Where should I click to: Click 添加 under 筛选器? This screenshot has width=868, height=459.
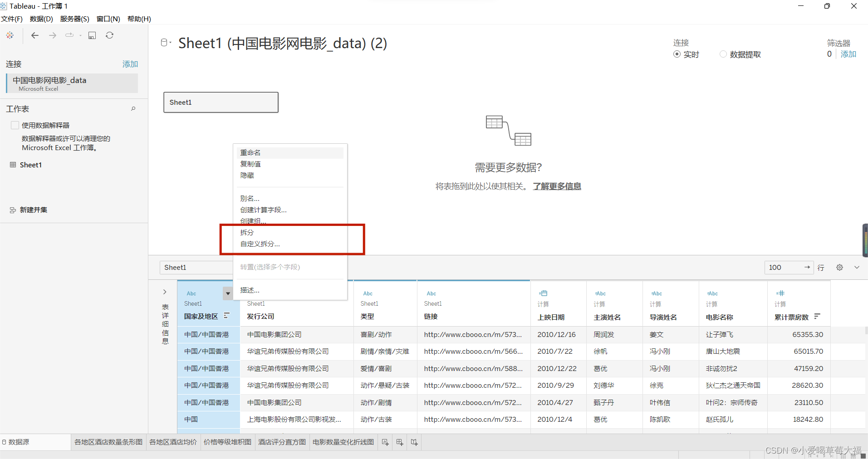pos(848,54)
